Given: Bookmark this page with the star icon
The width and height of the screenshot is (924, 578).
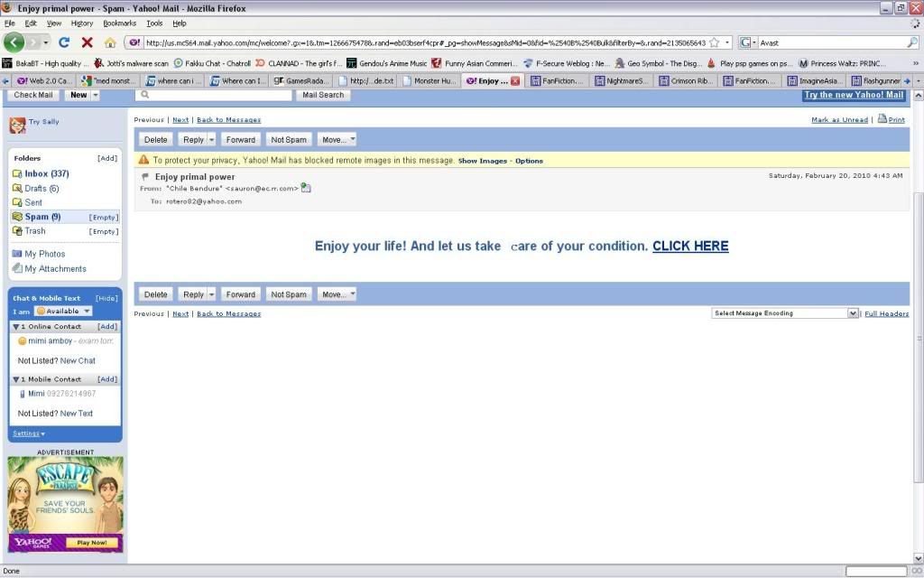Looking at the screenshot, I should click(715, 42).
